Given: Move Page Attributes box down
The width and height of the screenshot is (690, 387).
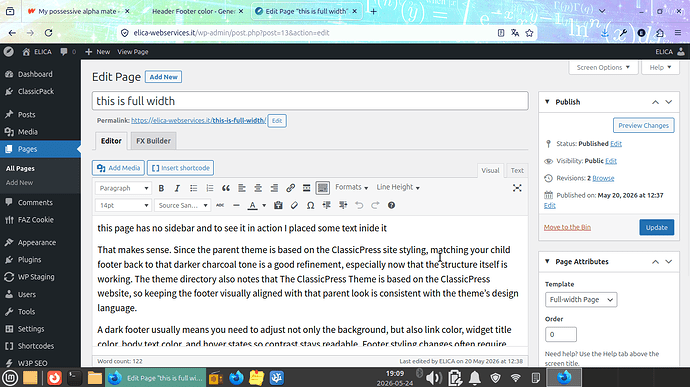Looking at the screenshot, I should 668,262.
